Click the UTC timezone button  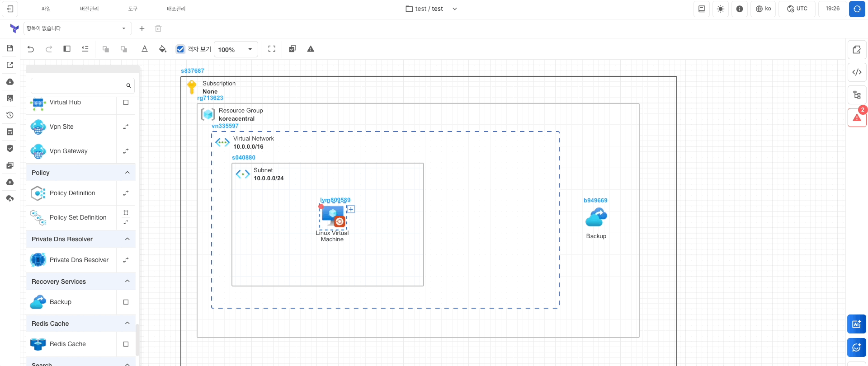tap(797, 9)
